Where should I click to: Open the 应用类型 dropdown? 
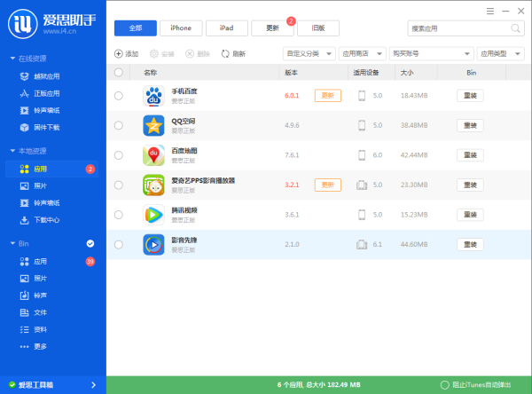tap(500, 53)
